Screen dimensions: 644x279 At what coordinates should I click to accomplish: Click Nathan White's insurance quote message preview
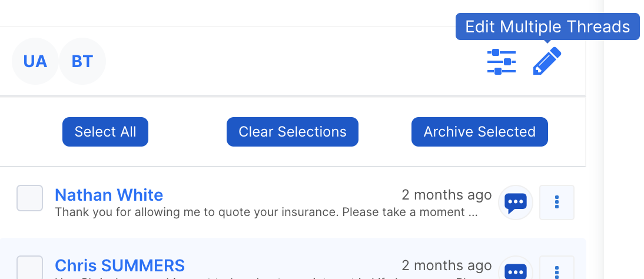pos(265,212)
